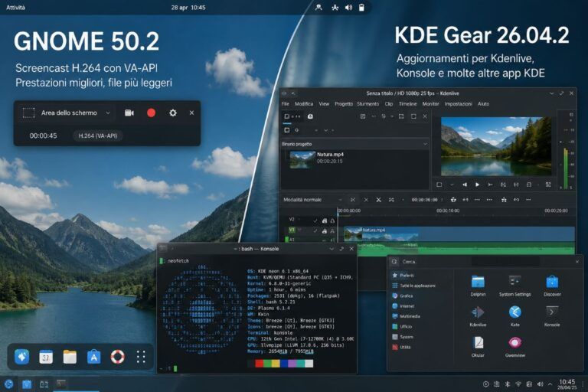Open the Aiuto menu in Kdenlive
Image resolution: width=588 pixels, height=392 pixels.
pyautogui.click(x=483, y=104)
